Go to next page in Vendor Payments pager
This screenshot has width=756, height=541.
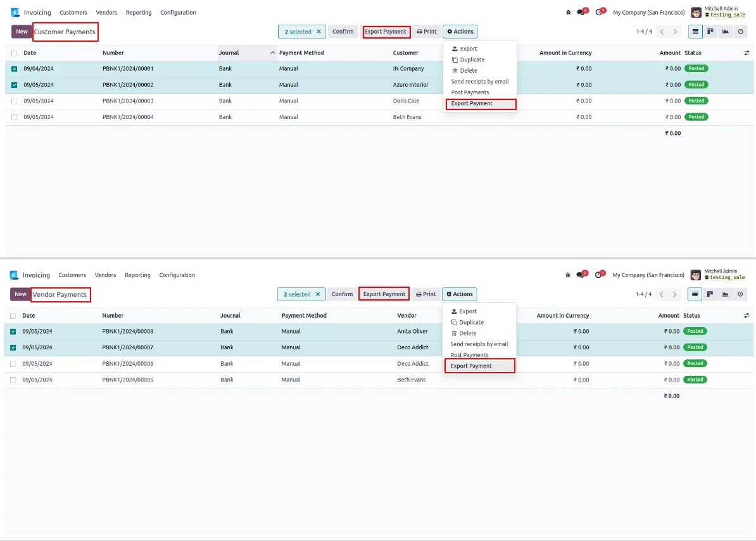(674, 294)
